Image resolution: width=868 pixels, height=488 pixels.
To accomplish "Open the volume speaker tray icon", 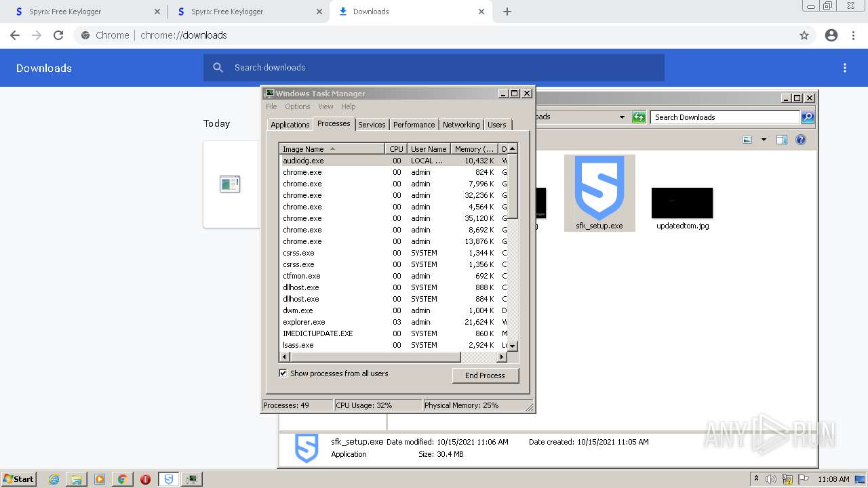I will (x=771, y=479).
